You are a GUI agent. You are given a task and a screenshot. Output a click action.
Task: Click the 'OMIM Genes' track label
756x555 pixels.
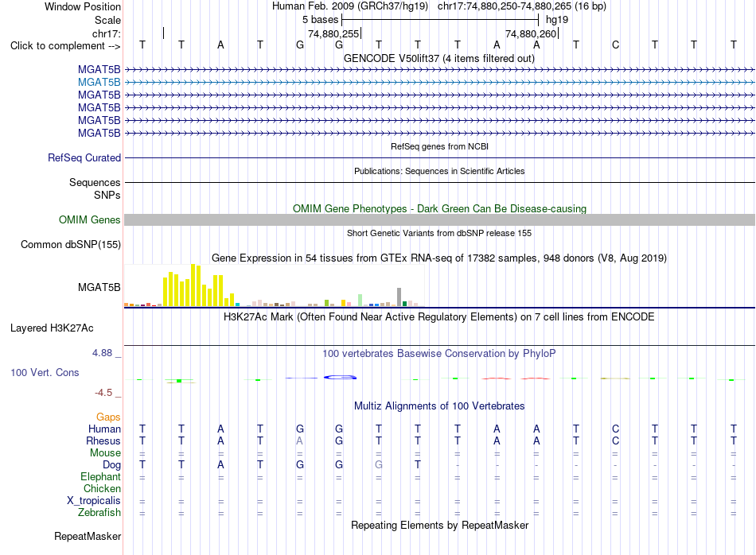coord(90,219)
